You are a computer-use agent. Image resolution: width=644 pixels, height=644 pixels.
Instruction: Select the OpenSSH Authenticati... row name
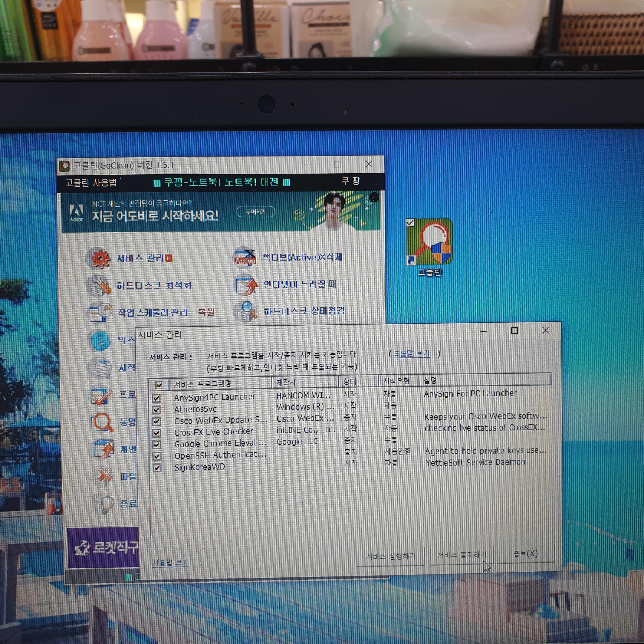point(221,455)
